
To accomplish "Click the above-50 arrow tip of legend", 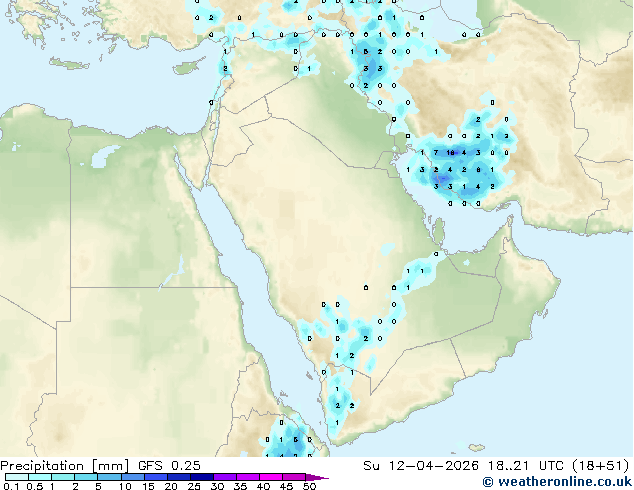I will [317, 477].
